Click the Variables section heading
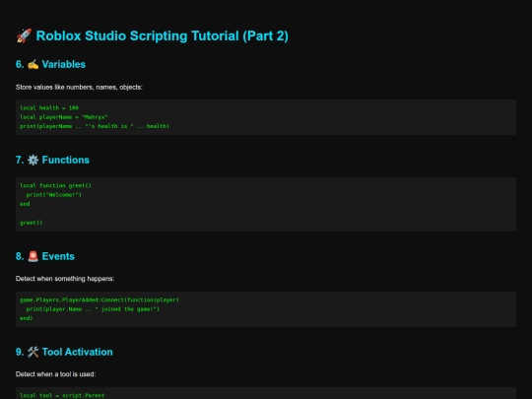 coord(50,64)
